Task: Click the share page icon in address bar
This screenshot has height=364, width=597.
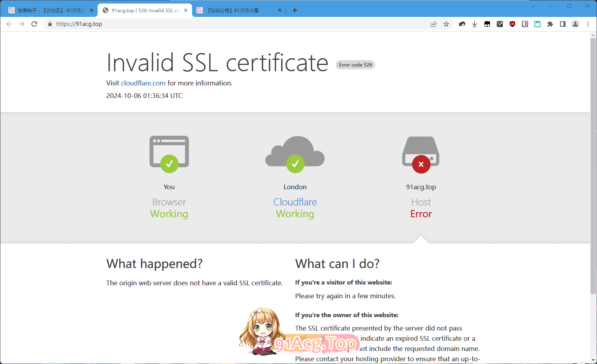Action: (x=434, y=24)
